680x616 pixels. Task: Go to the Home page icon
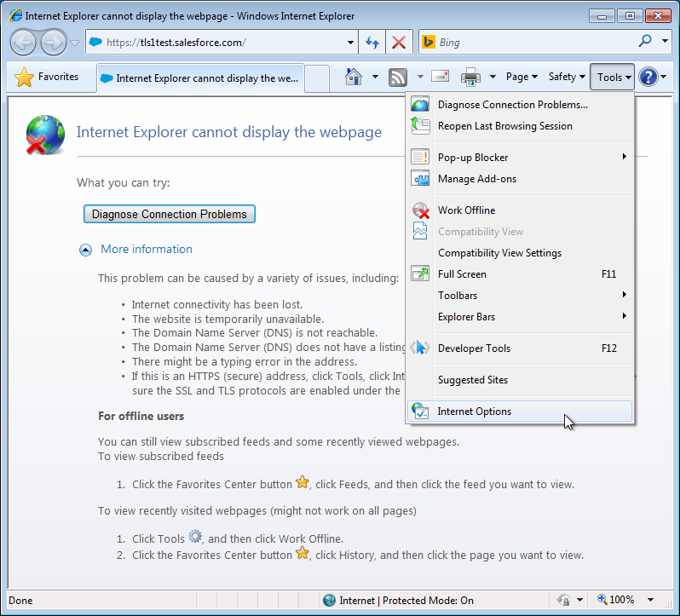point(354,78)
